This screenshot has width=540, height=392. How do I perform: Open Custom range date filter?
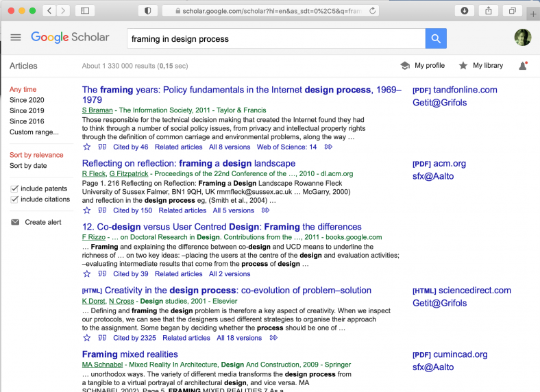[34, 132]
